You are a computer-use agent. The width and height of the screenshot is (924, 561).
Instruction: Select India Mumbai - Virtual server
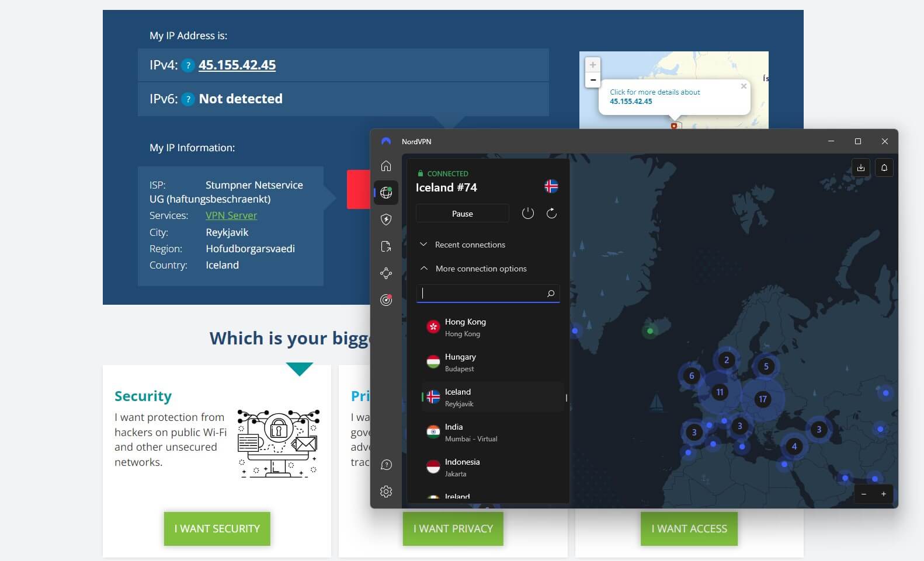(492, 432)
